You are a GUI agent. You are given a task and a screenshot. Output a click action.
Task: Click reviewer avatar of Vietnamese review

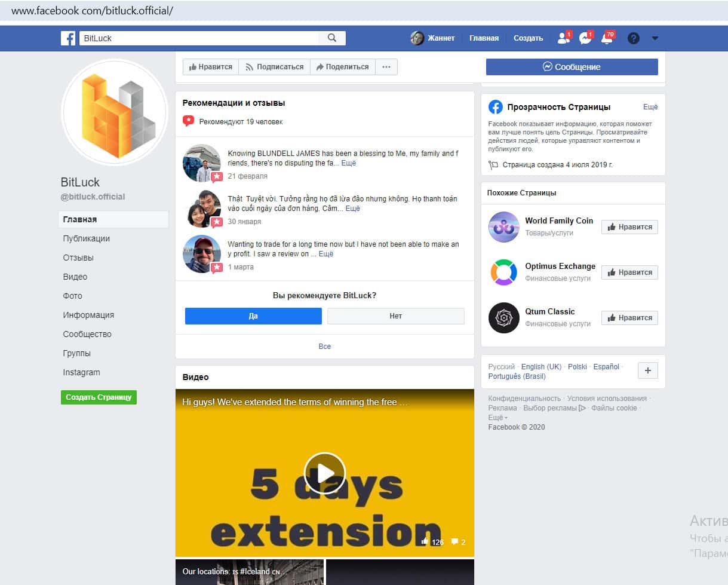[202, 209]
